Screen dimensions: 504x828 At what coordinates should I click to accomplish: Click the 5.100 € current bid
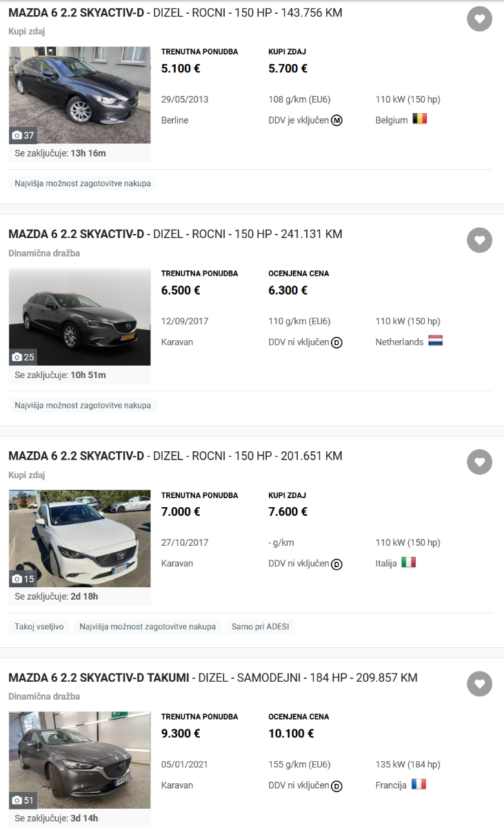coord(181,68)
